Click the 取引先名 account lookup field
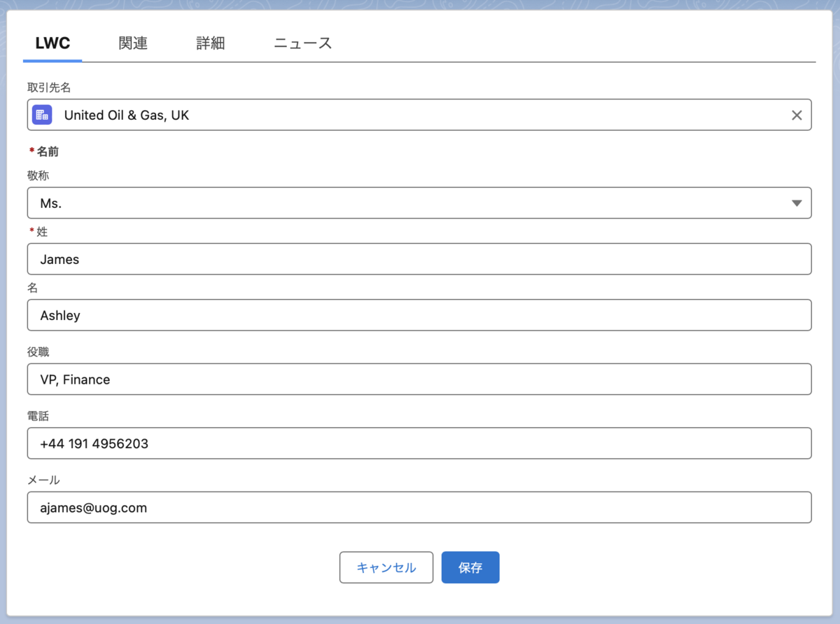Image resolution: width=840 pixels, height=624 pixels. (419, 115)
